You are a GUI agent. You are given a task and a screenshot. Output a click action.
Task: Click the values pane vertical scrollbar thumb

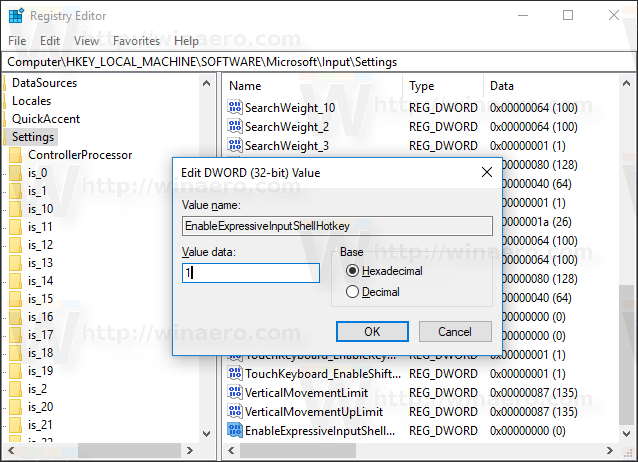tap(626, 354)
